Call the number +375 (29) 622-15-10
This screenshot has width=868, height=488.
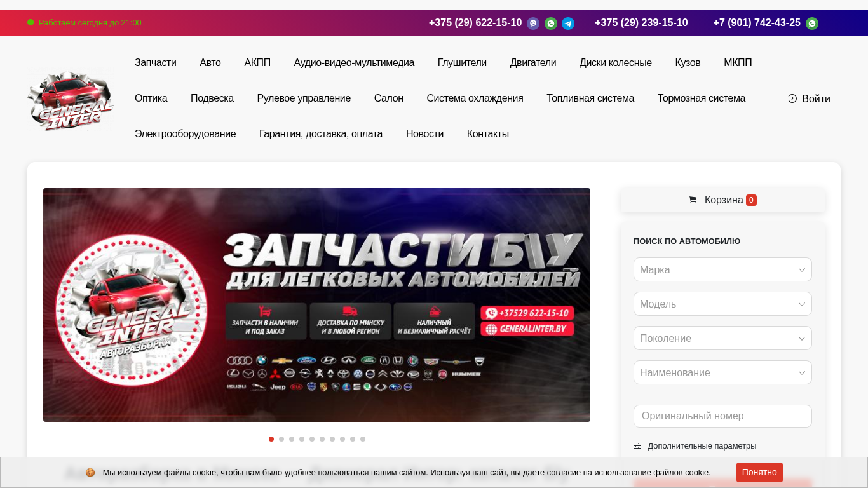[x=475, y=23]
